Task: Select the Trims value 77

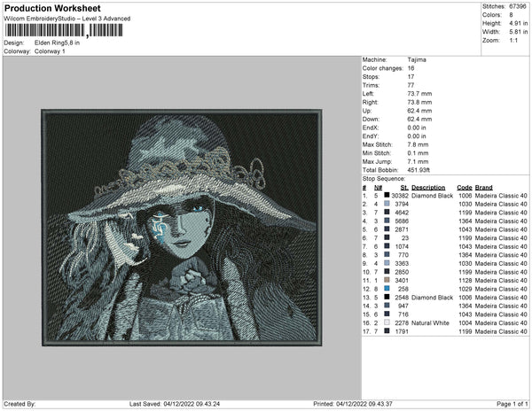Action: pos(411,85)
